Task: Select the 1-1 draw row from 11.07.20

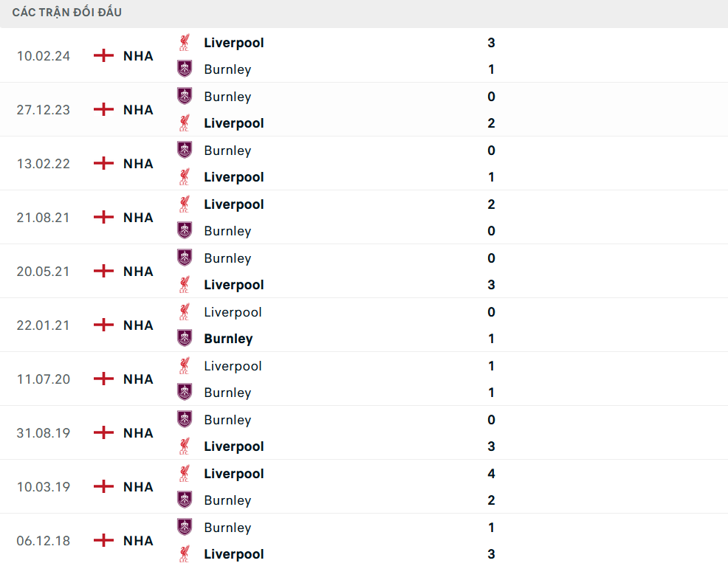Action: (x=364, y=379)
